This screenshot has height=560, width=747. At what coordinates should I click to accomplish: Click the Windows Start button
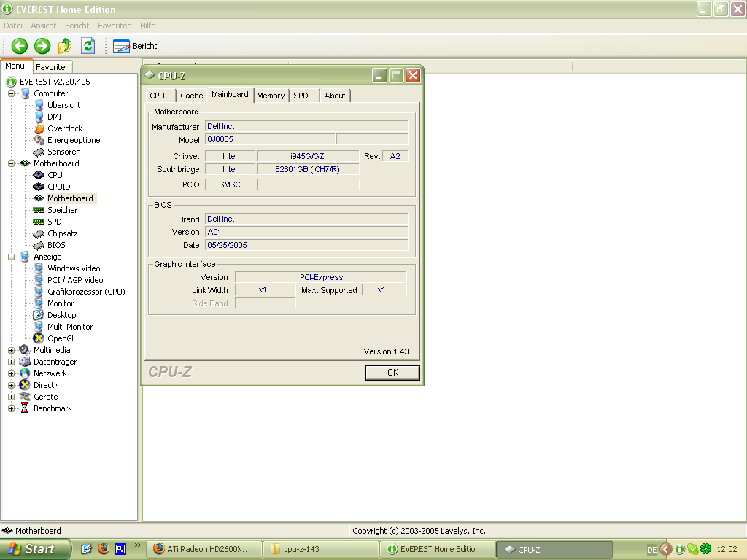(35, 549)
